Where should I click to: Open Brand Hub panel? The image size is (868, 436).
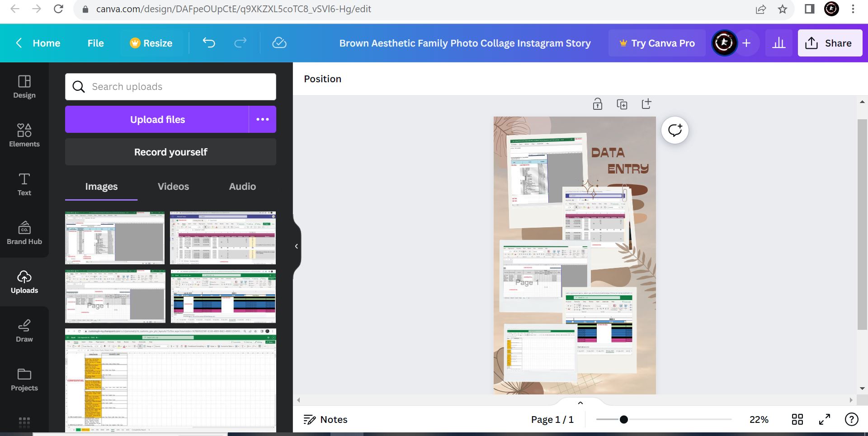point(24,233)
